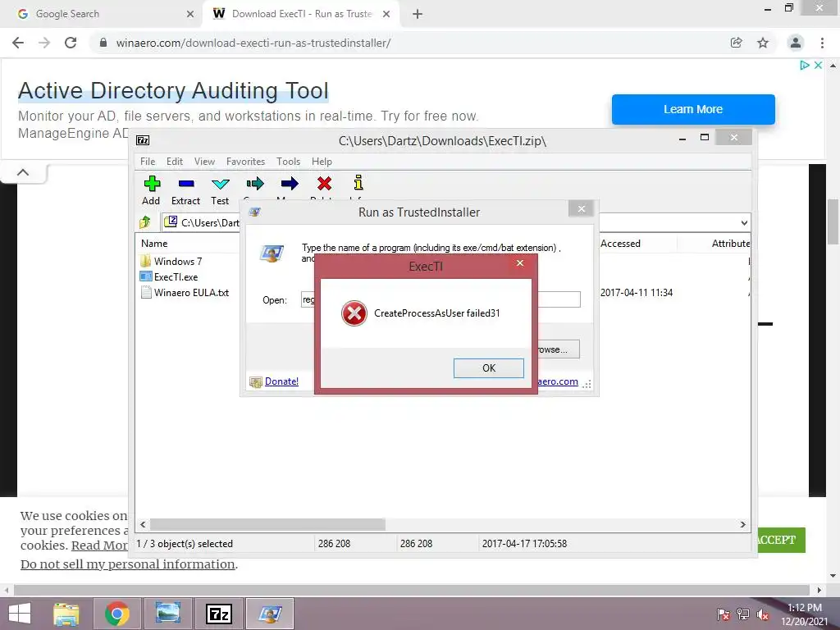Open Active Directory Auditing Tool ad heading
This screenshot has height=630, width=840.
pyautogui.click(x=173, y=90)
